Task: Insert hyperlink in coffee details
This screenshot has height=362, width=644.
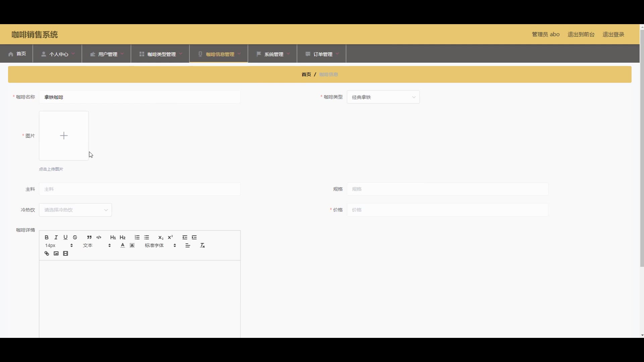Action: pos(47,254)
